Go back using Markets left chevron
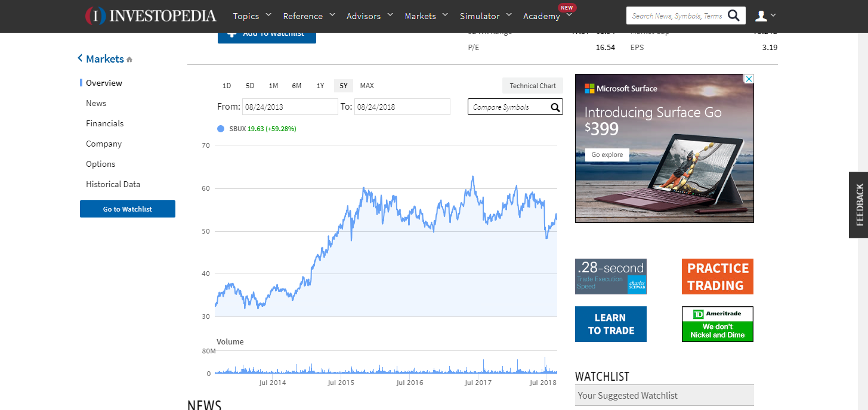 pyautogui.click(x=80, y=58)
